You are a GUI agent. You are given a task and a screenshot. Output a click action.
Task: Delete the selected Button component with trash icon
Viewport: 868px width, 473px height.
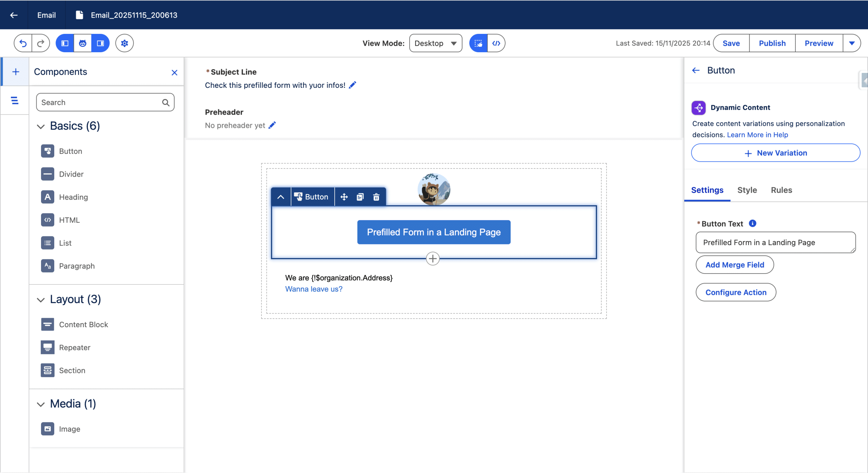coord(376,197)
